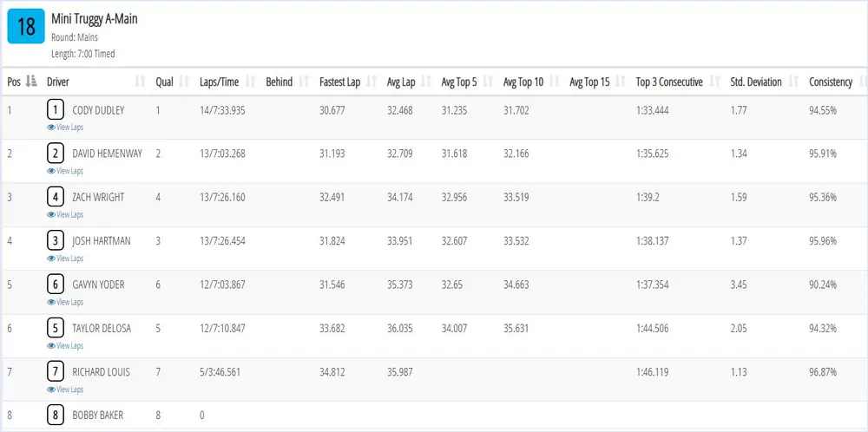Sort table by Pos column
868x432 pixels.
22,82
